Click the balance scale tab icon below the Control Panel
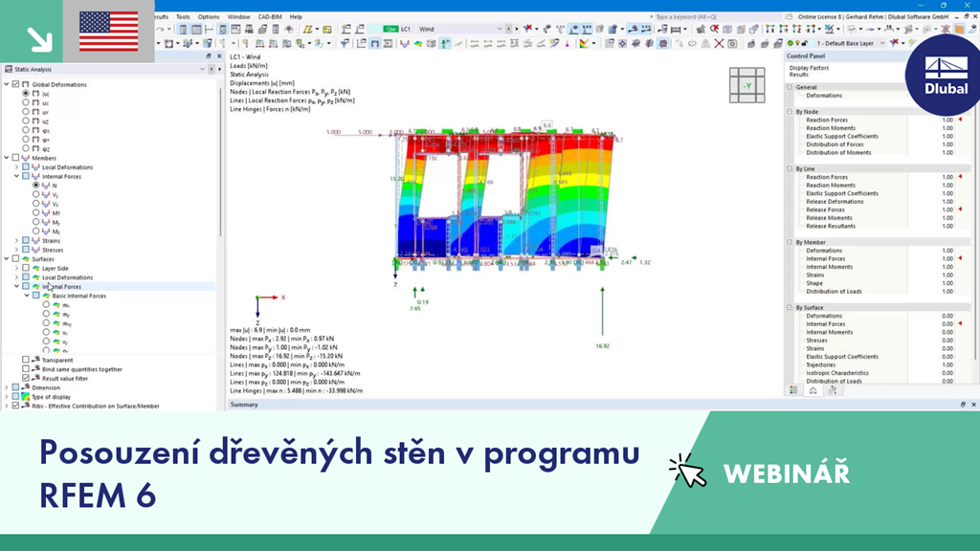The height and width of the screenshot is (551, 980). [813, 390]
